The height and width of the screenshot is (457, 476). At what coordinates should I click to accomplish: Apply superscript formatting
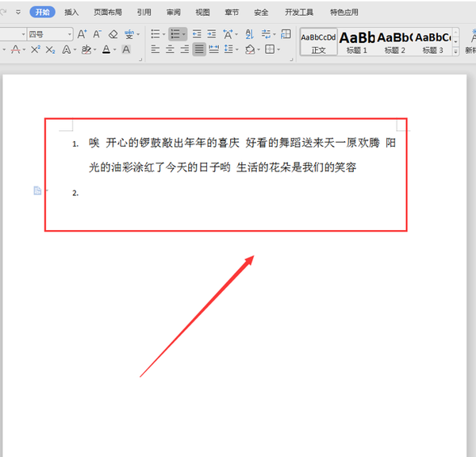[35, 50]
